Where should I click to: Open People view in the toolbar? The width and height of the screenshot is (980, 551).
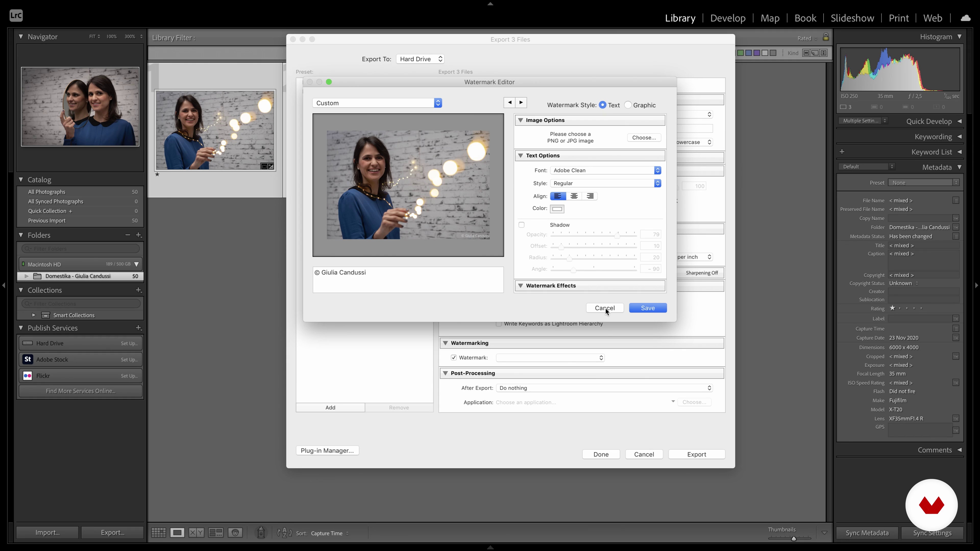235,533
